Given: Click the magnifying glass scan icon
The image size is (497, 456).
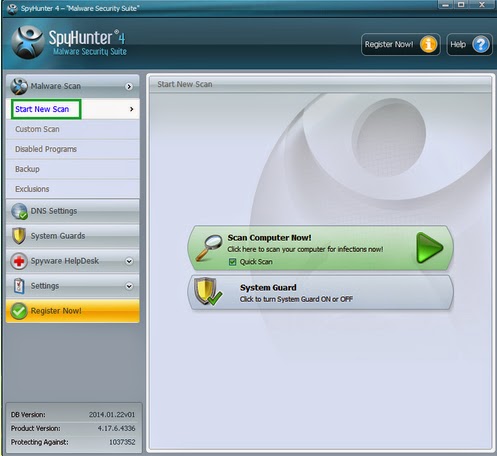Looking at the screenshot, I should [x=209, y=247].
